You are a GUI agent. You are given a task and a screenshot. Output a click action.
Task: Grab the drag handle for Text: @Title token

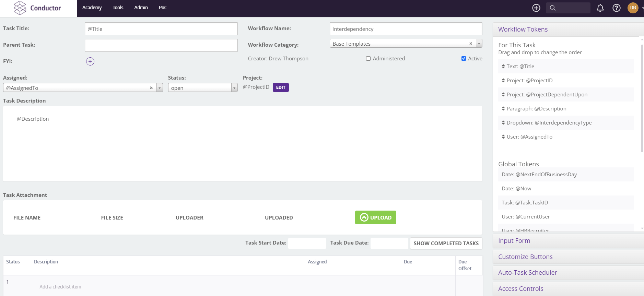tap(503, 67)
